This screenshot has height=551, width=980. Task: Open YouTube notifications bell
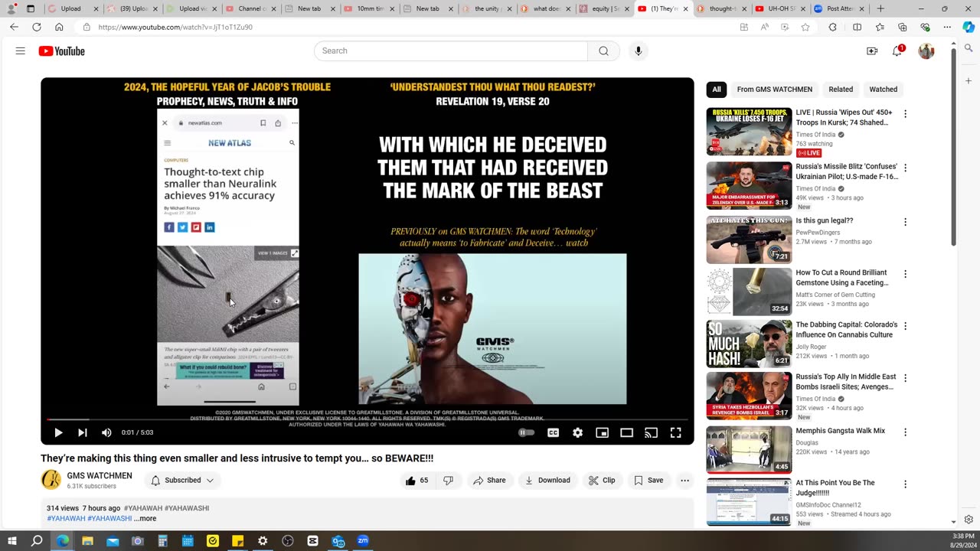(x=897, y=51)
